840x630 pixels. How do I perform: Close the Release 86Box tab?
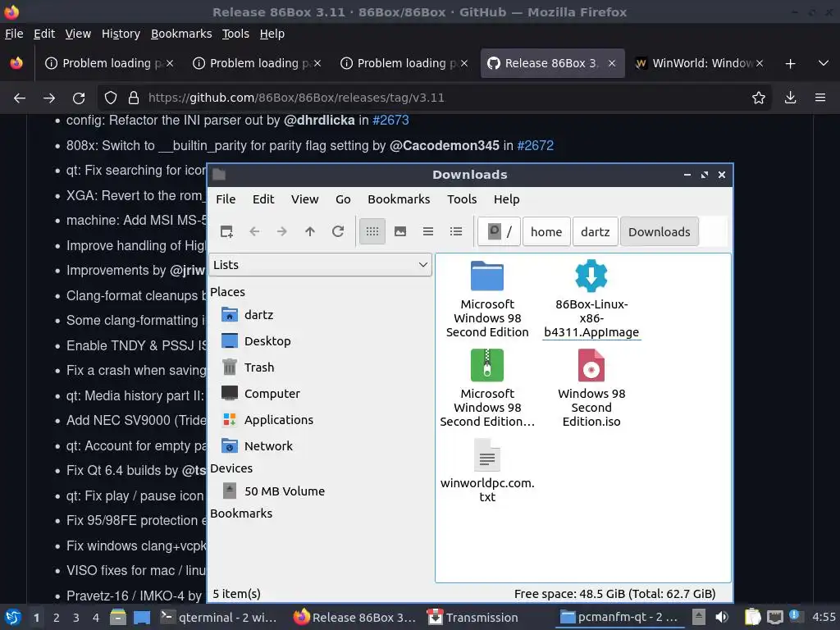pos(612,63)
